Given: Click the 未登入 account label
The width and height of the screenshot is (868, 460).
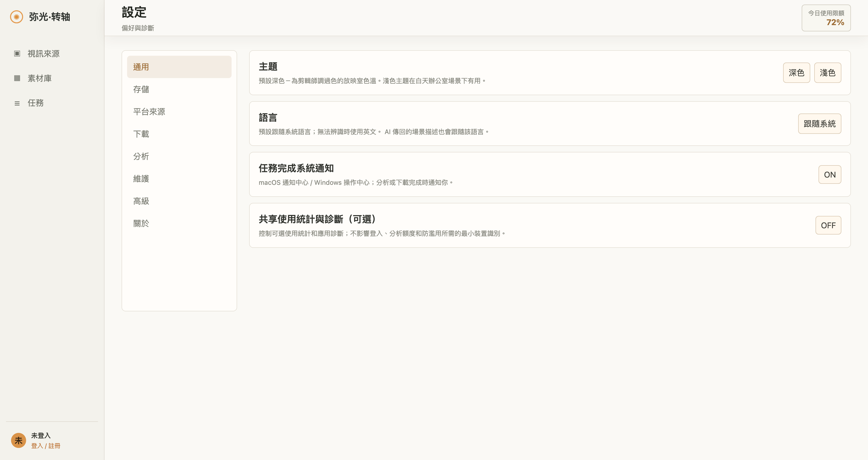Looking at the screenshot, I should click(41, 435).
